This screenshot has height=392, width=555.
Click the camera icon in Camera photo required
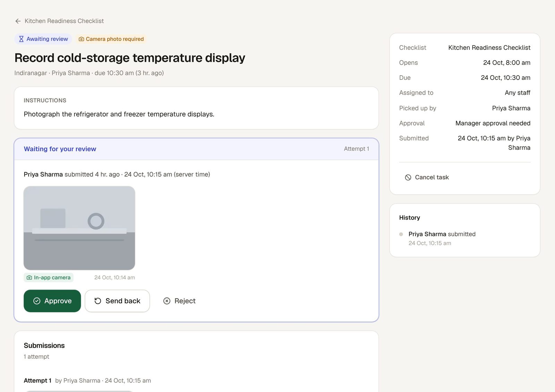[81, 39]
